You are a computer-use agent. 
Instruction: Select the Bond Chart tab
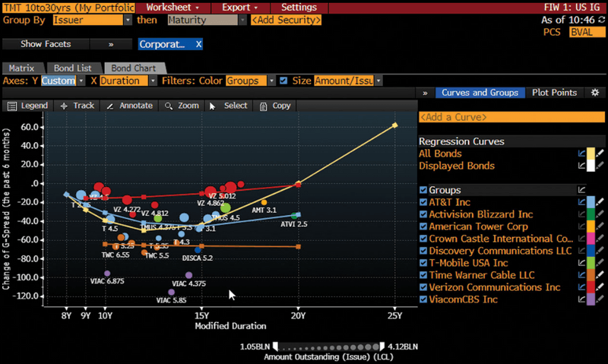tap(134, 68)
